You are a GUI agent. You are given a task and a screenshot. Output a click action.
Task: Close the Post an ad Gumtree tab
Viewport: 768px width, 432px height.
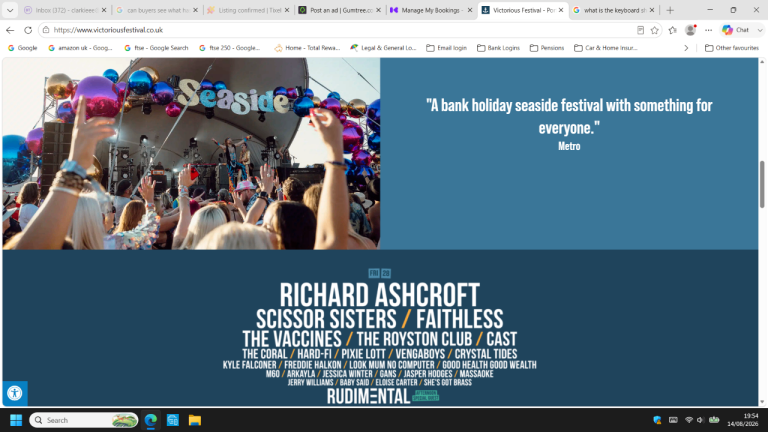click(378, 10)
